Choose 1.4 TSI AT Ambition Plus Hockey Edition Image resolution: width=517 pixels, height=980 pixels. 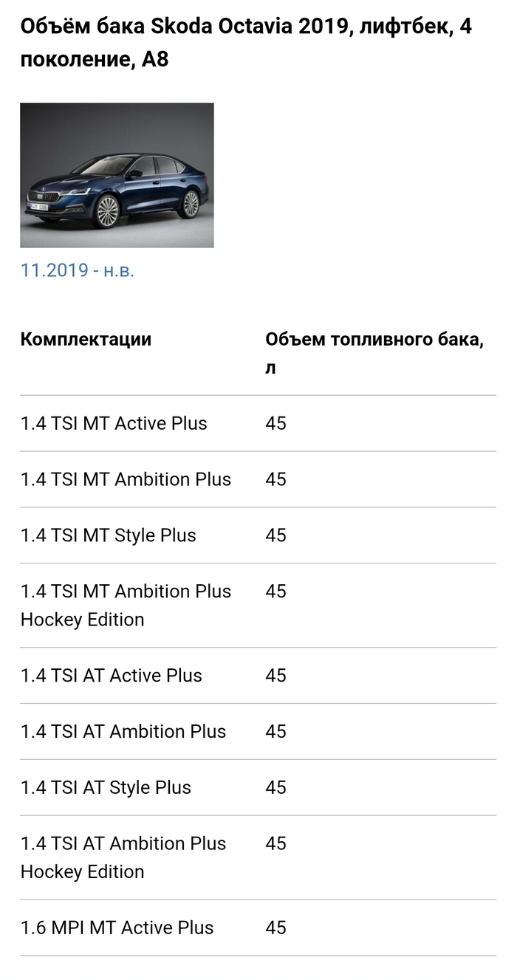click(x=123, y=857)
